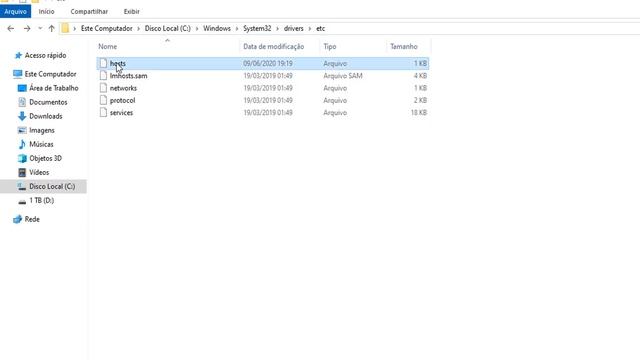Select the file named lmhosts.sam

point(129,76)
